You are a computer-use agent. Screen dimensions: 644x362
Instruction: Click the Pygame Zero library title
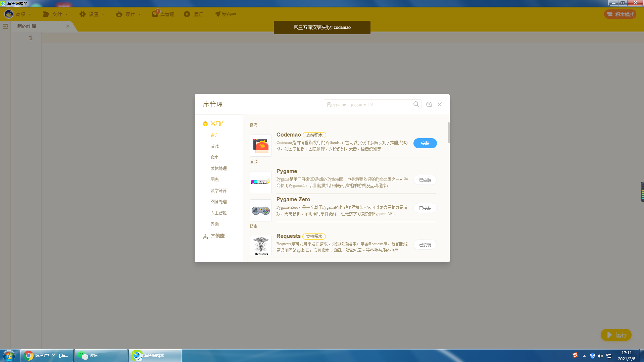(293, 200)
